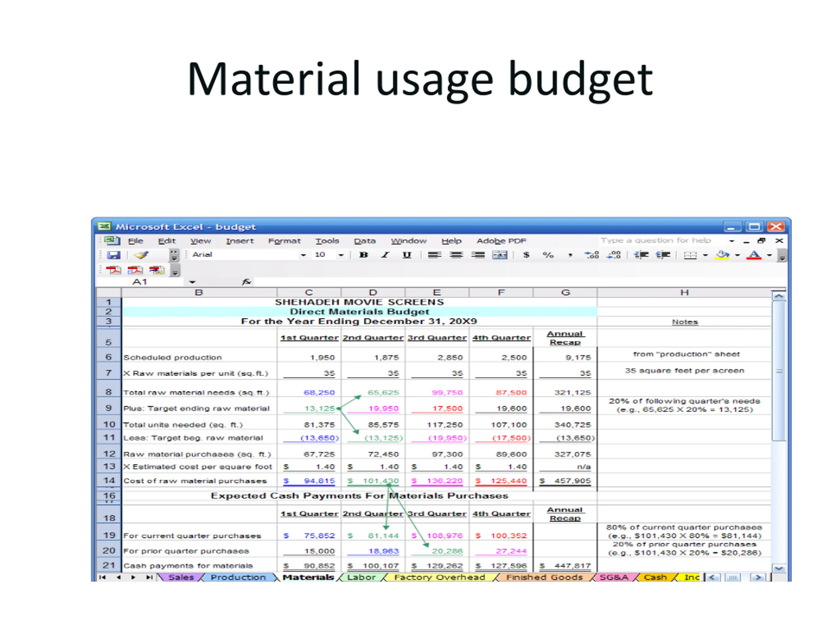840x630 pixels.
Task: Insert function with fx button
Action: click(246, 282)
